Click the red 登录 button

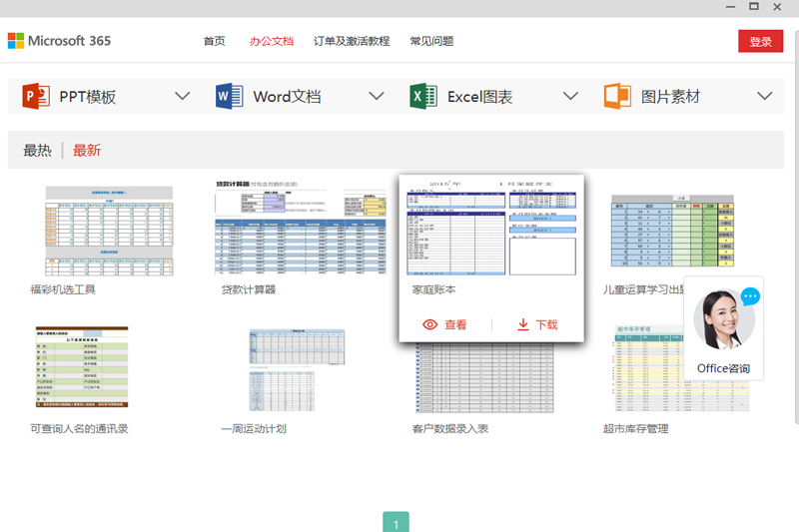760,42
